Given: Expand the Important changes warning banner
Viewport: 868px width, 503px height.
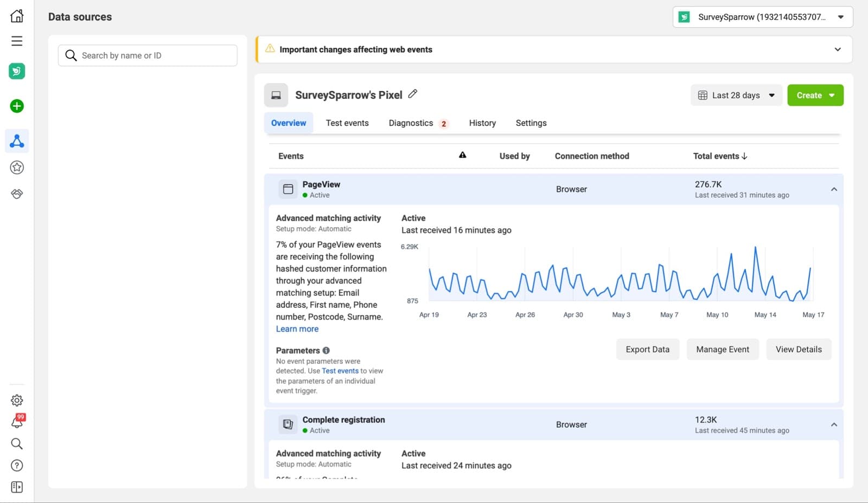Looking at the screenshot, I should [837, 49].
